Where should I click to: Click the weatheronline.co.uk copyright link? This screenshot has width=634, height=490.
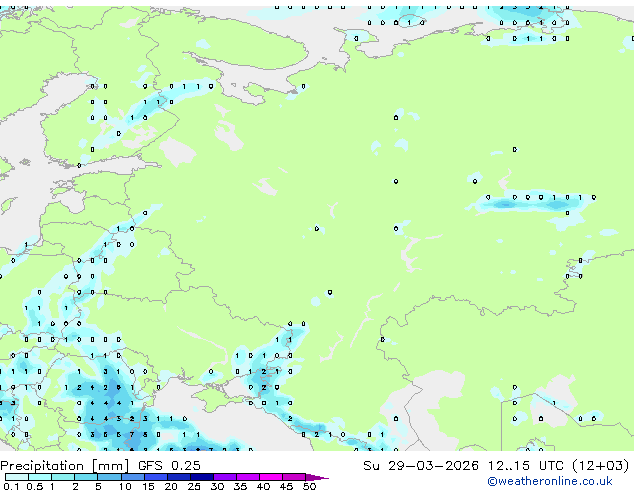click(x=550, y=481)
